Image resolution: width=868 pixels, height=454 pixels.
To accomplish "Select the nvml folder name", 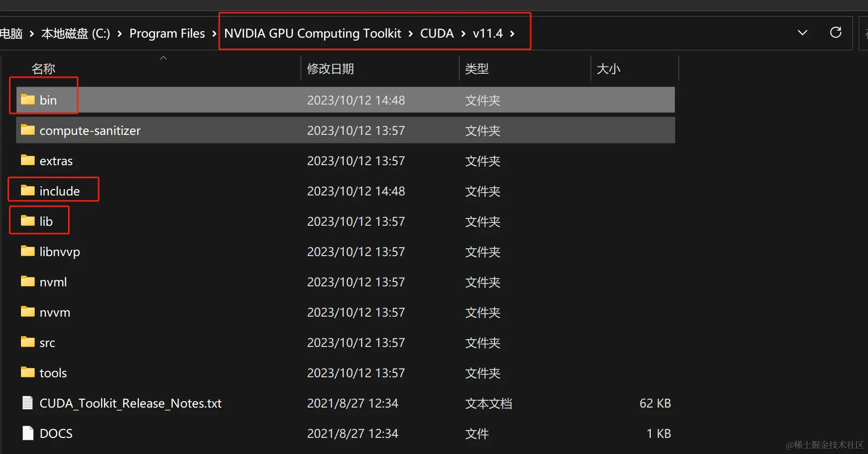I will (x=53, y=282).
